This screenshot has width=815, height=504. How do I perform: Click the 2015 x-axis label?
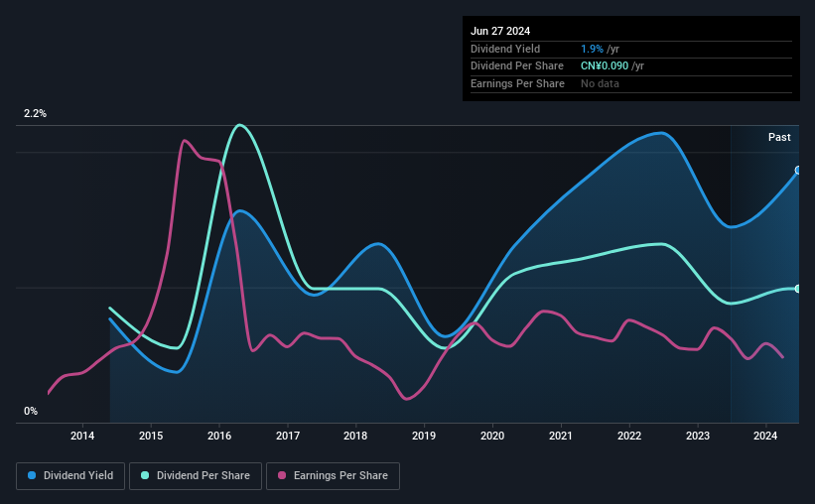(151, 436)
